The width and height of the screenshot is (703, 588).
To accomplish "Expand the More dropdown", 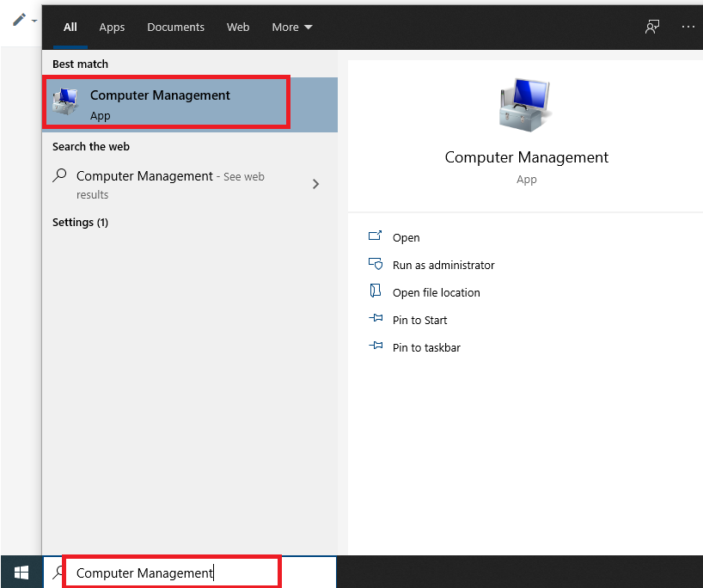I will (x=292, y=27).
